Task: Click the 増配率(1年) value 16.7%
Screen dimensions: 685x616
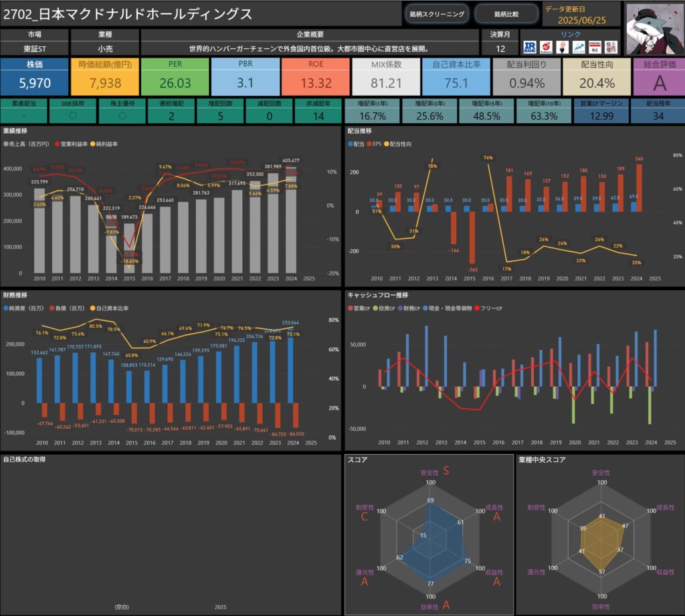Action: (x=373, y=116)
